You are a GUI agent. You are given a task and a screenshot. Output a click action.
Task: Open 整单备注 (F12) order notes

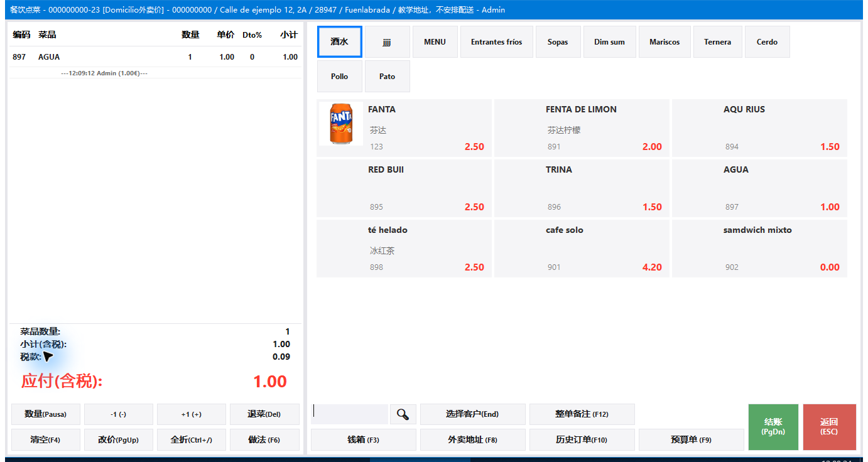(582, 414)
